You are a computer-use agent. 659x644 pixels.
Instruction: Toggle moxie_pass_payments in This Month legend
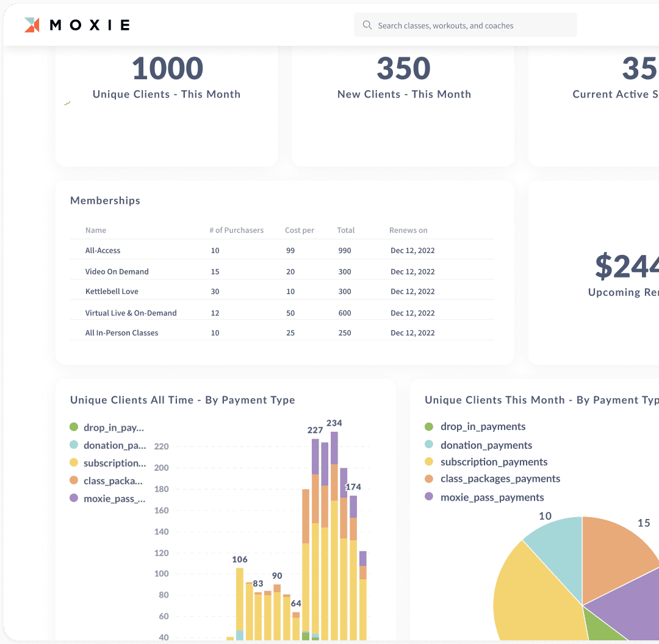492,497
